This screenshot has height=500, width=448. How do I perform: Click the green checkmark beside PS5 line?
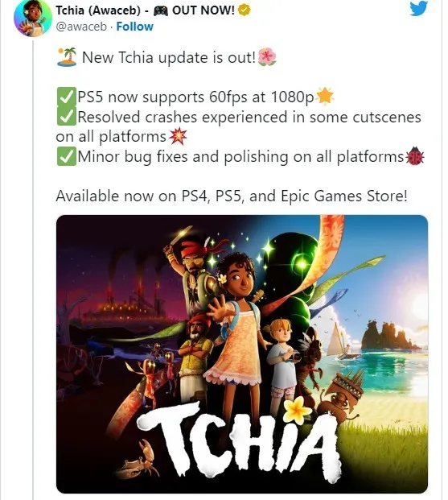[67, 97]
